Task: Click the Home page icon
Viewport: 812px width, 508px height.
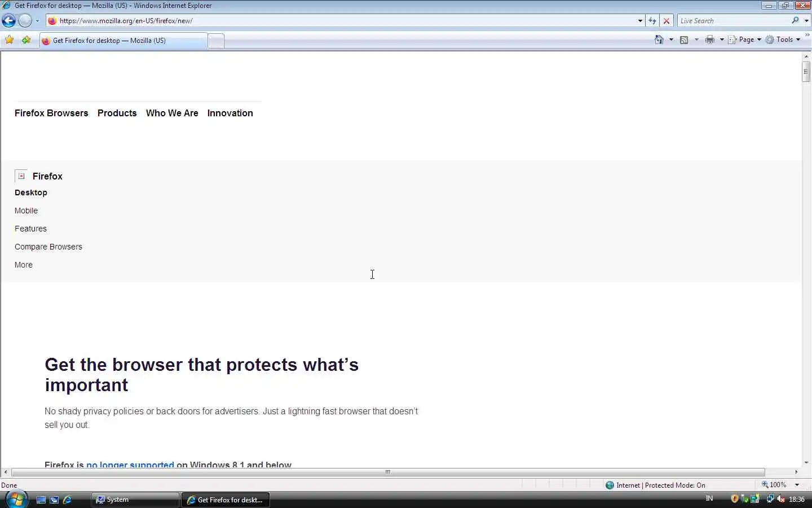Action: click(x=659, y=40)
